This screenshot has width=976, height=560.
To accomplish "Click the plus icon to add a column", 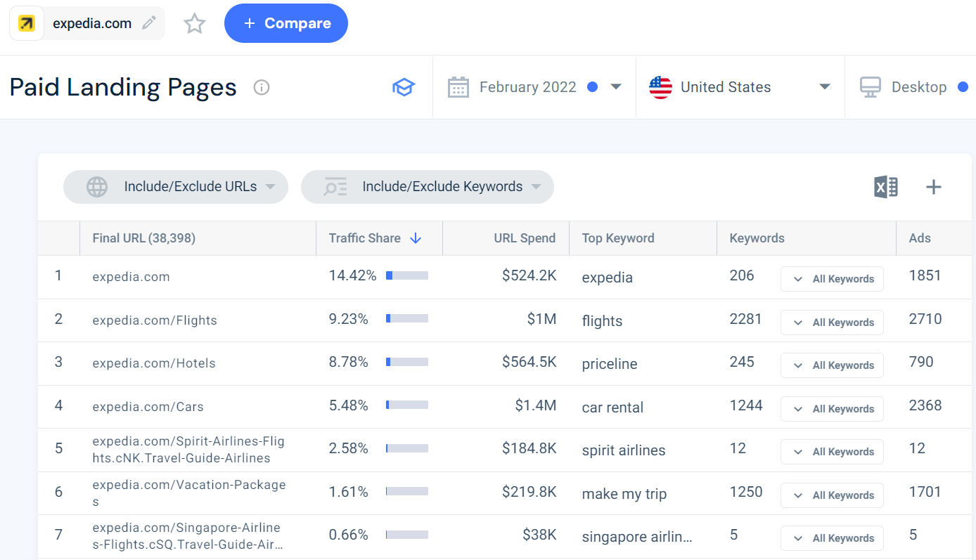I will pyautogui.click(x=934, y=187).
